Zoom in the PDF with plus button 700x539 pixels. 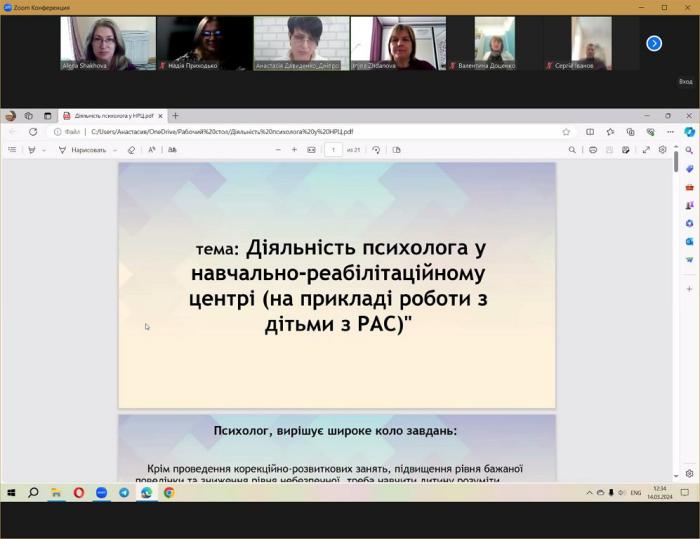pyautogui.click(x=294, y=150)
